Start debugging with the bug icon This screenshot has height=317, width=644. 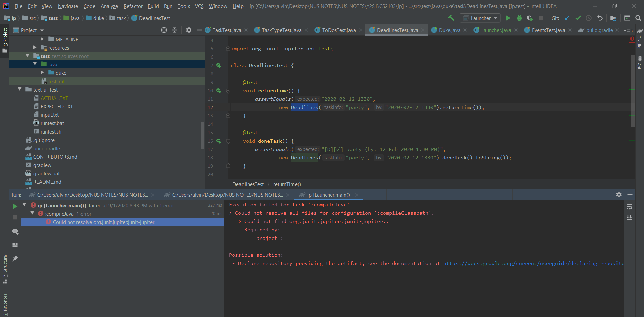pos(519,18)
